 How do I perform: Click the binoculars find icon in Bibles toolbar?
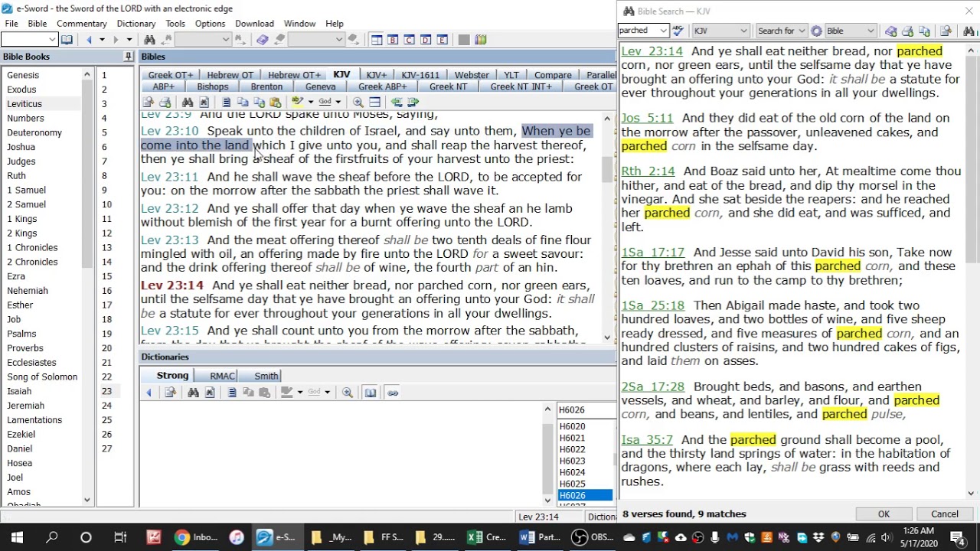tap(188, 103)
